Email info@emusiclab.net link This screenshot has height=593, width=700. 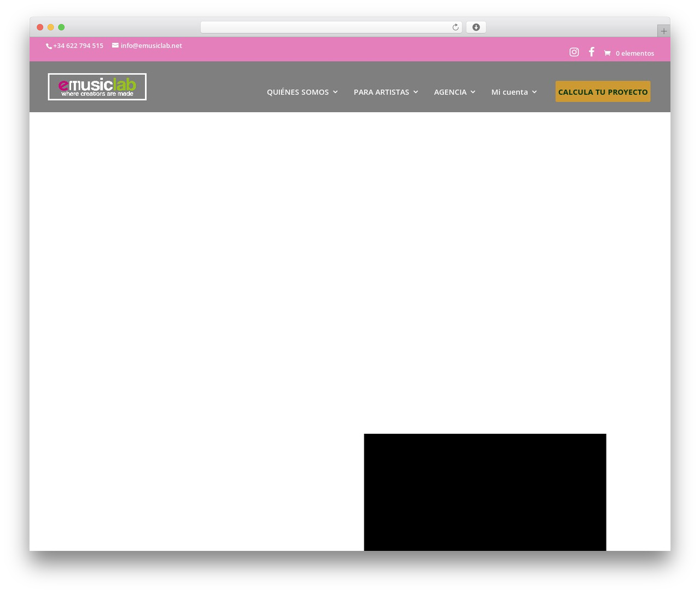pos(151,46)
